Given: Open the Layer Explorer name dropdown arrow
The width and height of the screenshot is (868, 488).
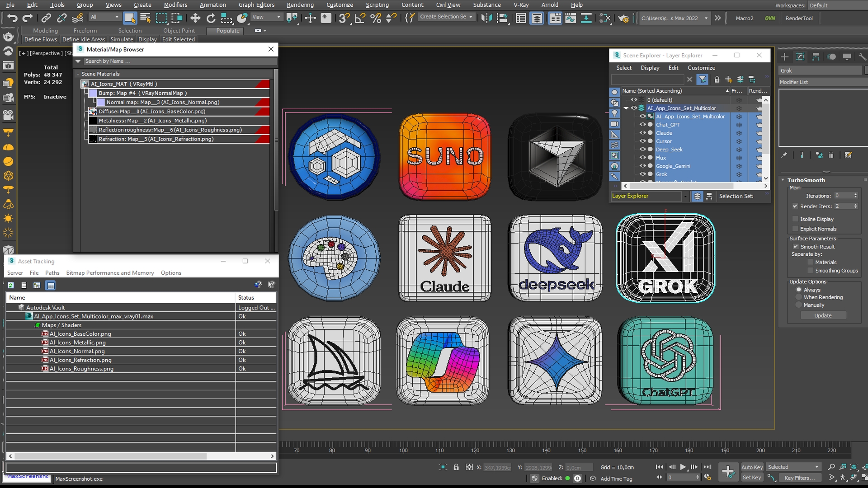Looking at the screenshot, I should coord(685,196).
